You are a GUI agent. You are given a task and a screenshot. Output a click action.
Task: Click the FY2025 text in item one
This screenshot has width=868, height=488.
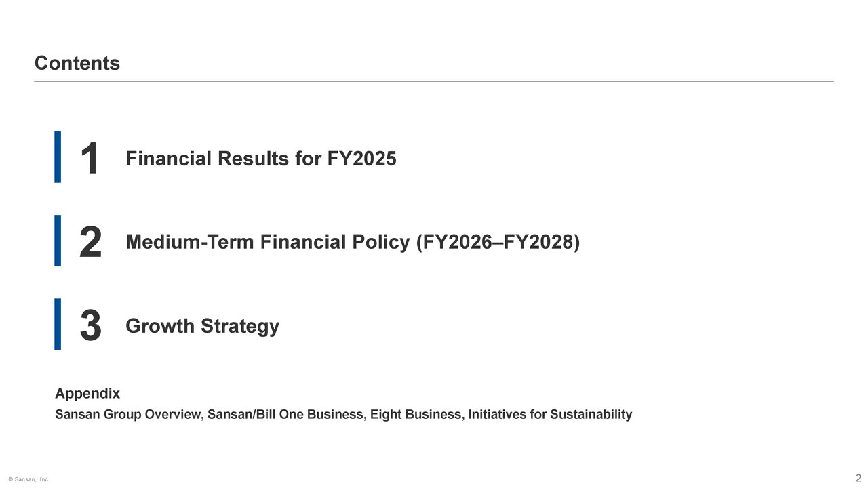[x=362, y=159]
